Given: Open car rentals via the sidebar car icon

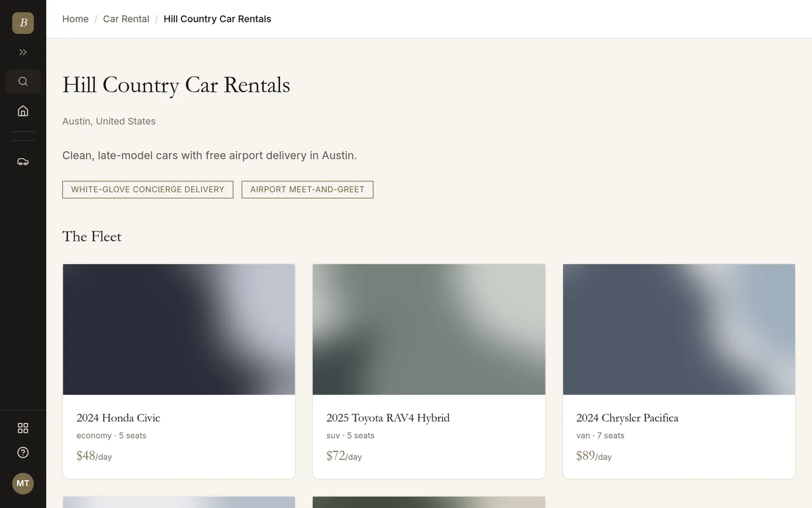Looking at the screenshot, I should (x=23, y=162).
